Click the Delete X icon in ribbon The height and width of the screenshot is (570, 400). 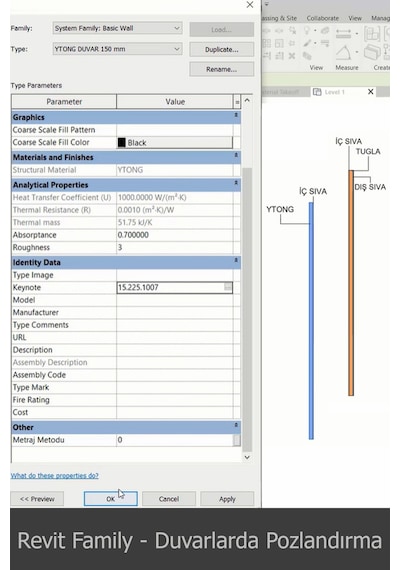(x=292, y=56)
